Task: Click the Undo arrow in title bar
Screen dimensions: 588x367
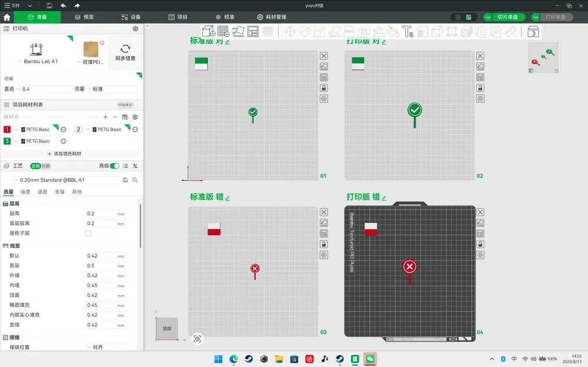Action: 63,6
